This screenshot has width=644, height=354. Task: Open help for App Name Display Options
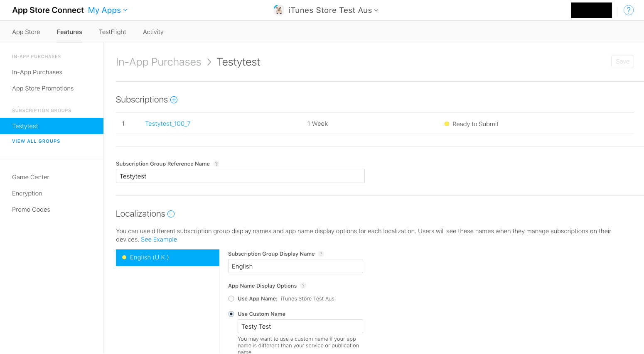point(303,286)
